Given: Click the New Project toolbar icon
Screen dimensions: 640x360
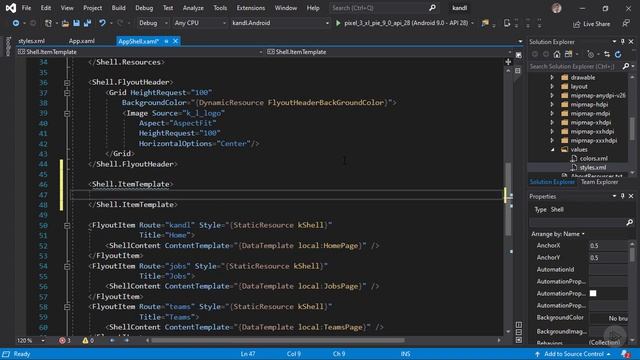Looking at the screenshot, I should point(48,23).
